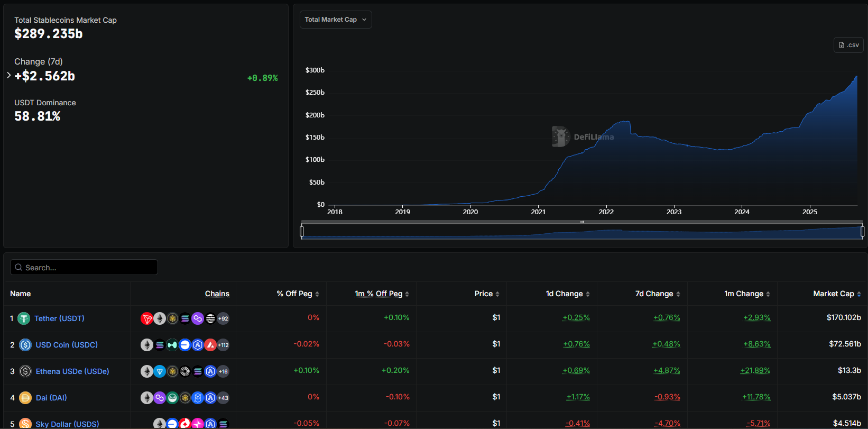
Task: Click the Hyperliquid chain icon in USDC row
Action: click(172, 345)
